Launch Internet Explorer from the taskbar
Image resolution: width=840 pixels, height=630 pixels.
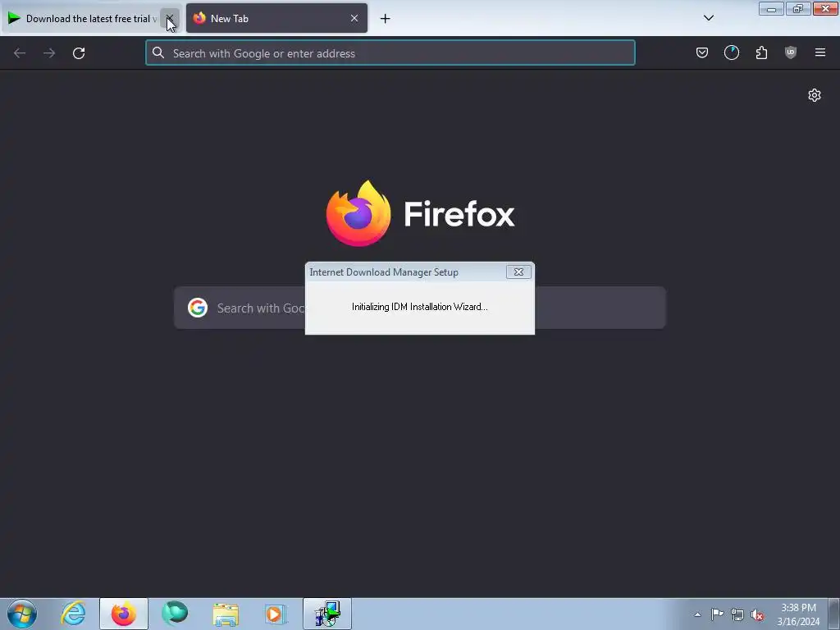pyautogui.click(x=73, y=614)
